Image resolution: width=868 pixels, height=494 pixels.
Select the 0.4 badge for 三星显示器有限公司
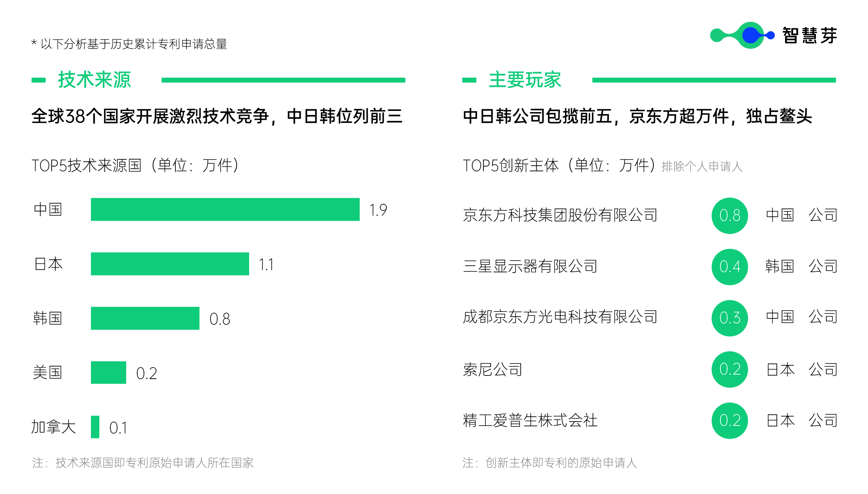[729, 267]
